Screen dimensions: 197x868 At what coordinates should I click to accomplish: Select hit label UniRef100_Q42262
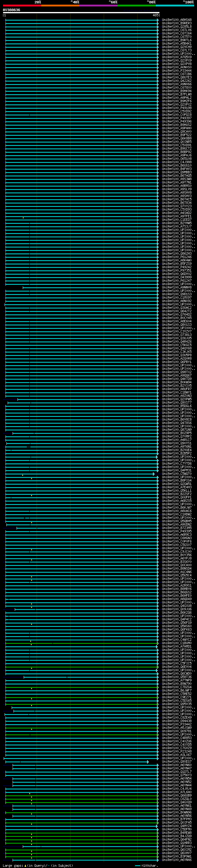(x=177, y=81)
